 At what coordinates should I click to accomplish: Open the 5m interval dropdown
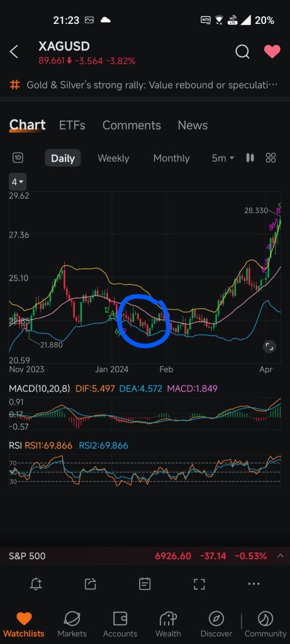pyautogui.click(x=223, y=158)
